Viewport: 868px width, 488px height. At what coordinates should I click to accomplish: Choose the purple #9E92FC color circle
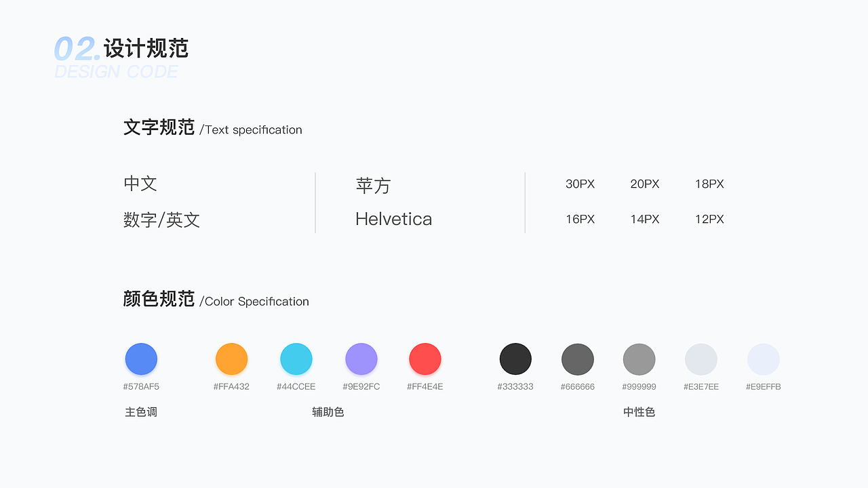pos(361,359)
